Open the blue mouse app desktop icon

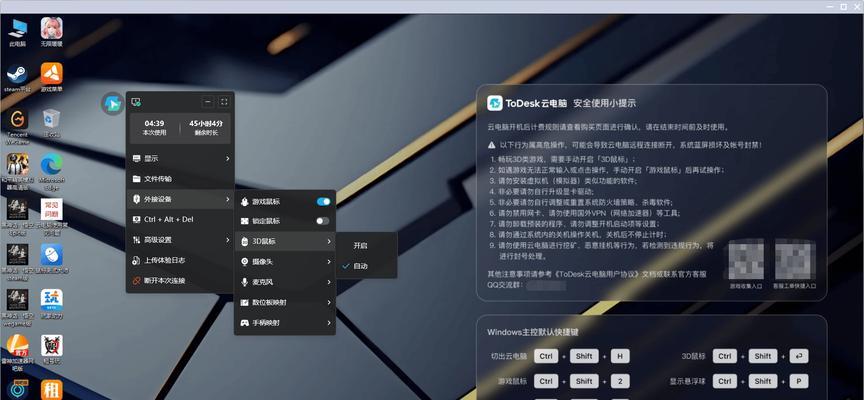coord(51,259)
